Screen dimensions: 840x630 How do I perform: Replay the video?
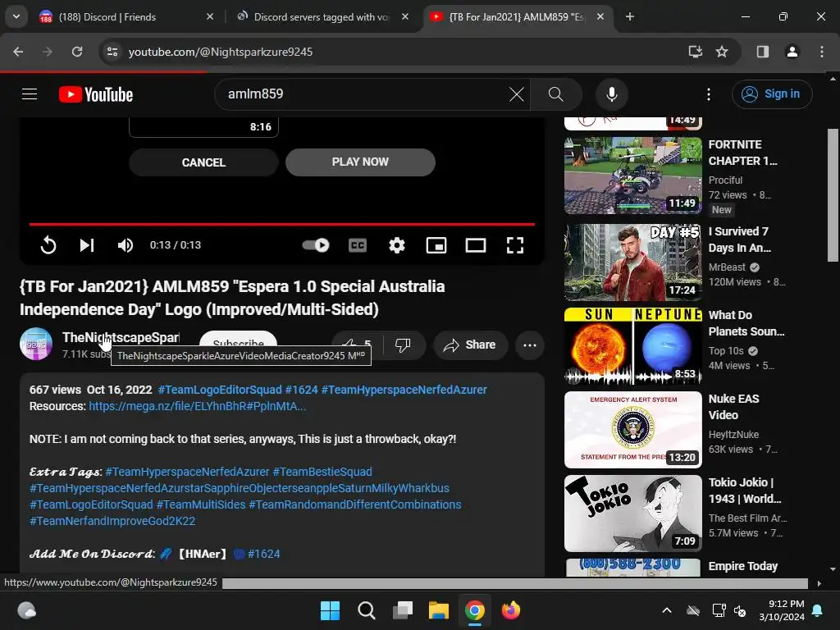(x=48, y=244)
